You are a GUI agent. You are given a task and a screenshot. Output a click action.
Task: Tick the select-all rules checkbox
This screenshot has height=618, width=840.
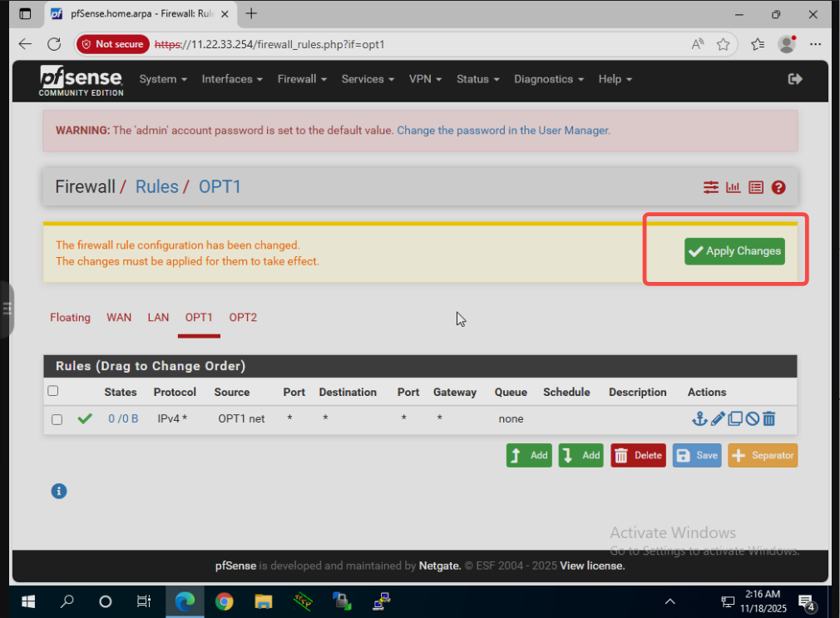point(53,391)
